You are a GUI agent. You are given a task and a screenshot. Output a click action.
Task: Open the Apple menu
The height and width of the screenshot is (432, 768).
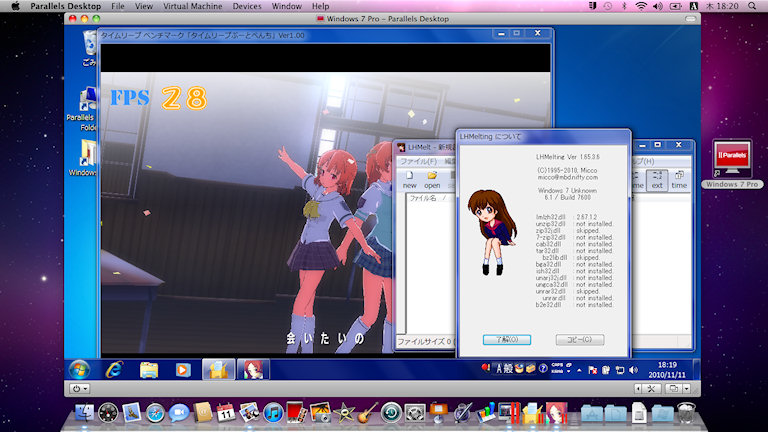pyautogui.click(x=15, y=6)
